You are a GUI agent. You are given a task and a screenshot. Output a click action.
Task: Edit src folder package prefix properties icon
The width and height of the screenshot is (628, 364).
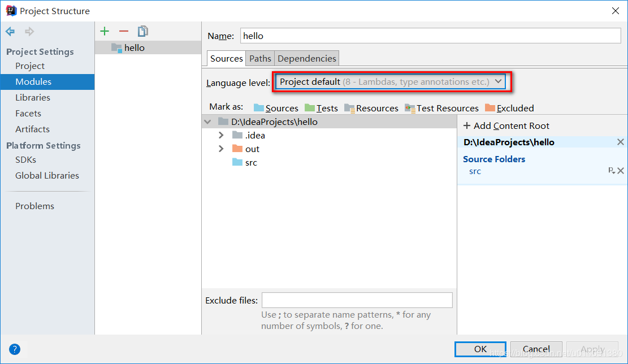pos(611,171)
